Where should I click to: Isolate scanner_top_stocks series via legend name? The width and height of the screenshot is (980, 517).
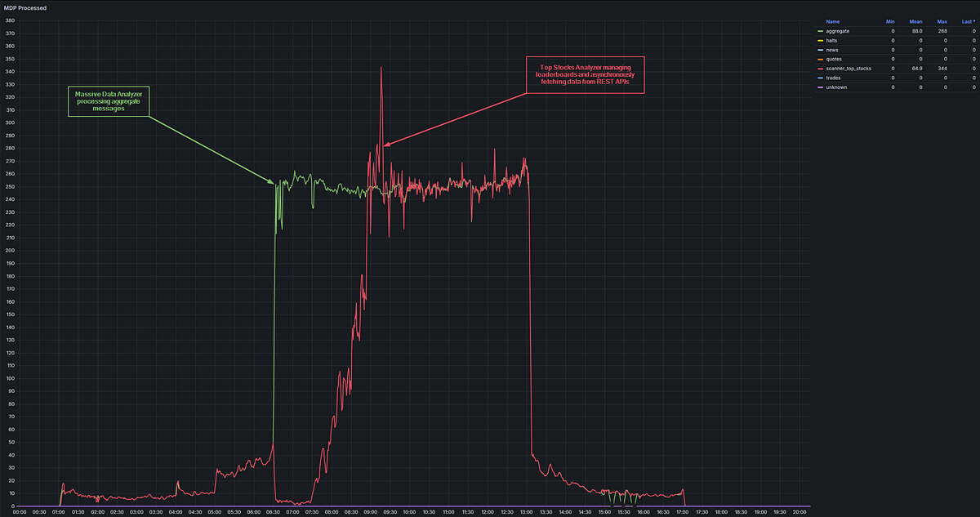(849, 69)
